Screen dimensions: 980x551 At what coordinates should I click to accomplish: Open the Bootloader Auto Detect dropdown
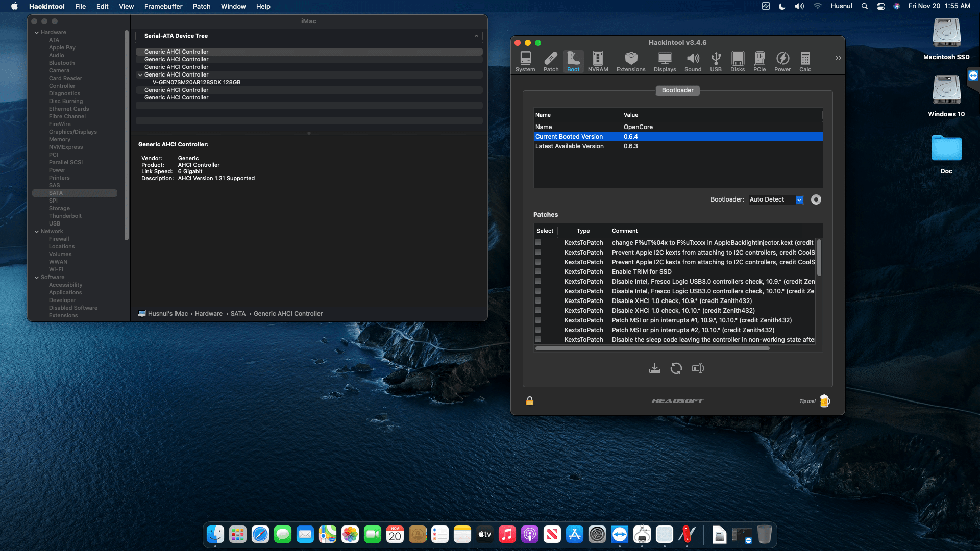click(x=799, y=199)
